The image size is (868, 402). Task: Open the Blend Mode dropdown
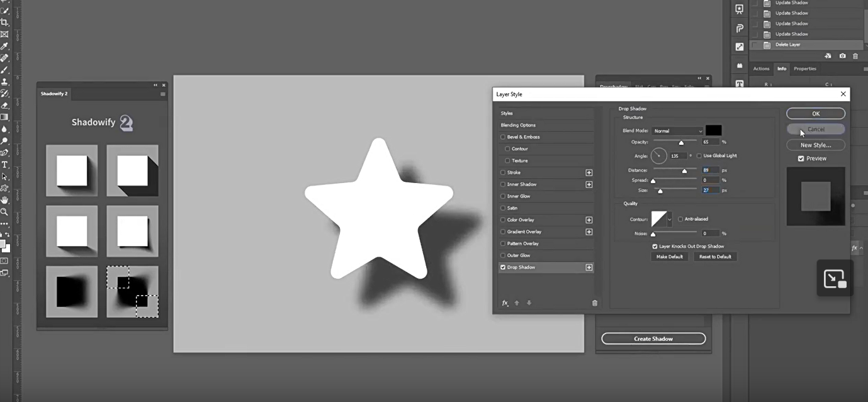(x=677, y=131)
